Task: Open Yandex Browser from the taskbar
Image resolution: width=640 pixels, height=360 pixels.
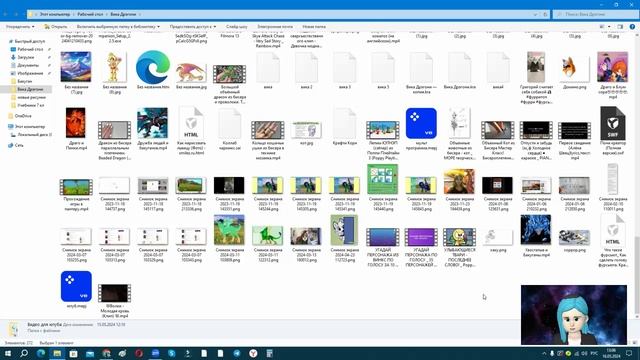Action: coord(253,353)
